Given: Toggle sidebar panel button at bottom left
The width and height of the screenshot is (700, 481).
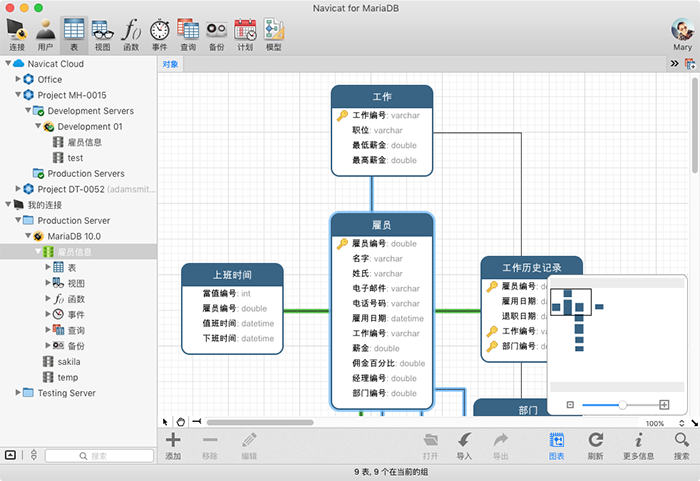Looking at the screenshot, I should point(10,455).
